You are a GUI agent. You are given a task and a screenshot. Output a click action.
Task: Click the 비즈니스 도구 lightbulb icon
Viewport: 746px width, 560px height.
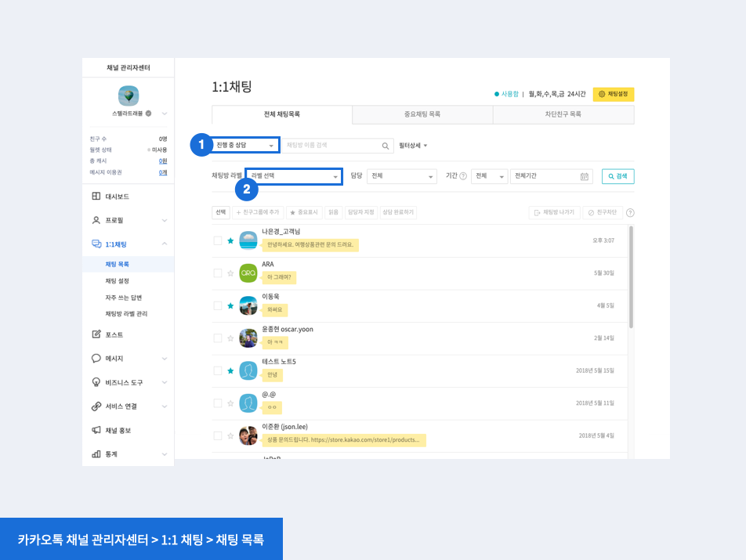tap(96, 382)
